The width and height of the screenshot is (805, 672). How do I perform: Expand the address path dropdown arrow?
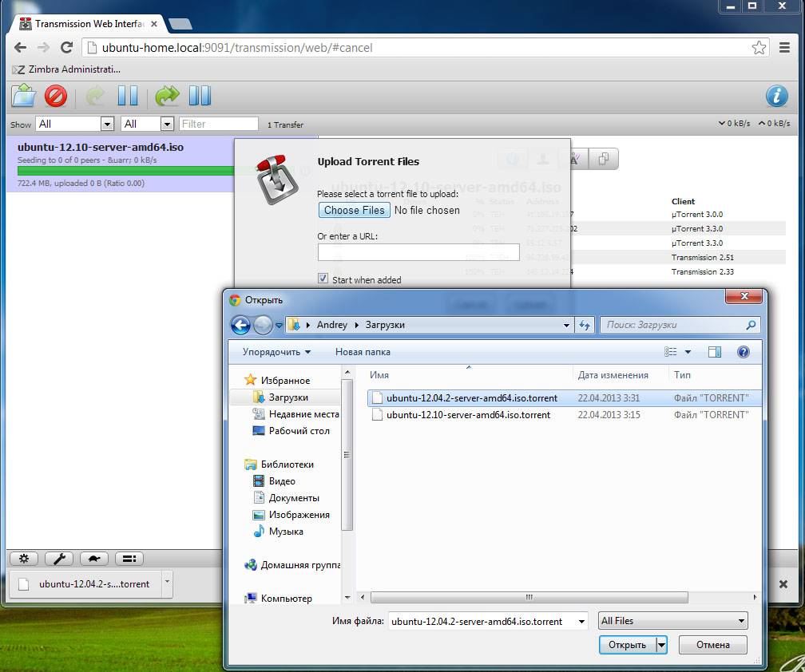coord(566,326)
